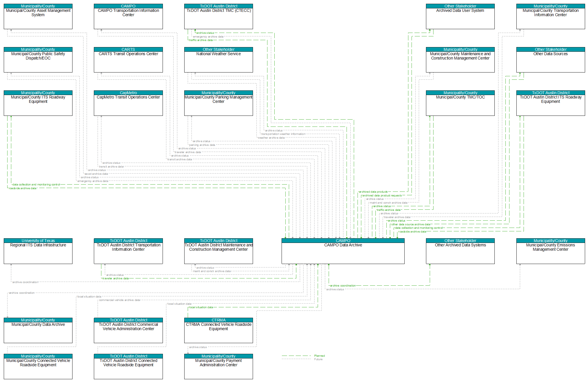Select Municipal/County Emissions Management Center box
This screenshot has height=383, width=588.
(x=551, y=251)
